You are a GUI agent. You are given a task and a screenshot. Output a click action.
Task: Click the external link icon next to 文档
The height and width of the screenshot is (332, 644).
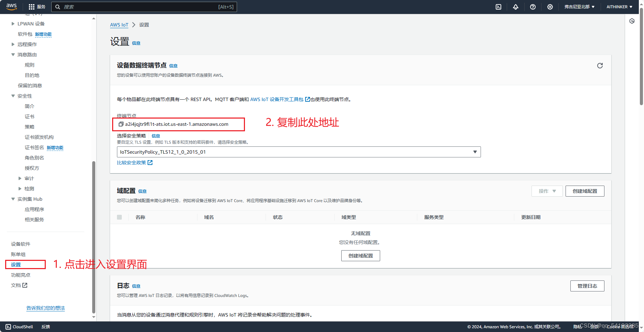tap(25, 285)
